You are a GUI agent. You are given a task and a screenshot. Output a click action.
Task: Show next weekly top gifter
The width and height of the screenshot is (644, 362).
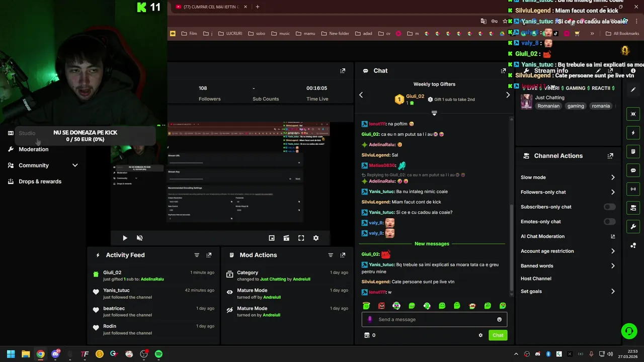pos(508,95)
